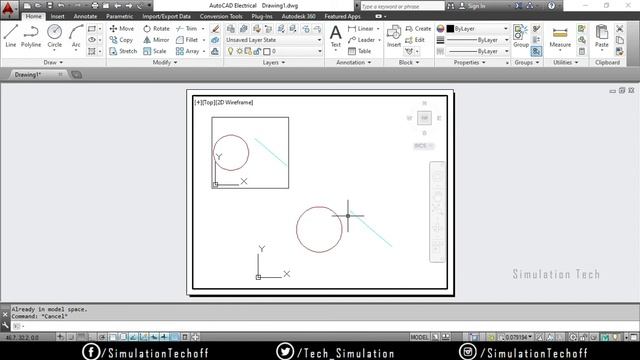Viewport: 640px width, 360px height.
Task: Toggle group selection on/off in Groups panel
Action: coord(536,51)
